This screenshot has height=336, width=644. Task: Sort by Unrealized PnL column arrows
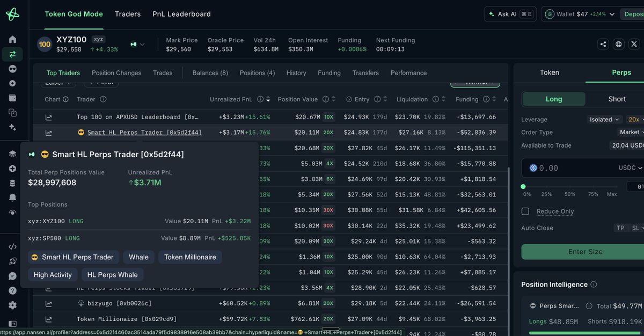268,99
